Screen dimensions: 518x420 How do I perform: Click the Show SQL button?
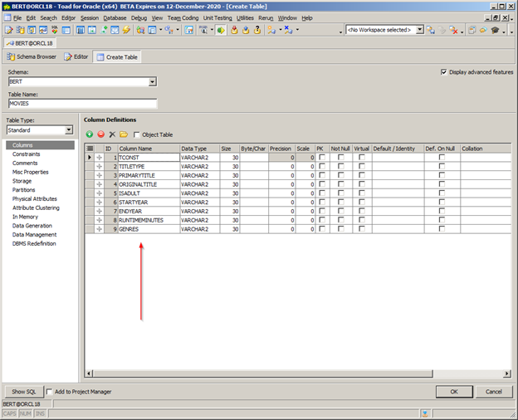click(24, 392)
